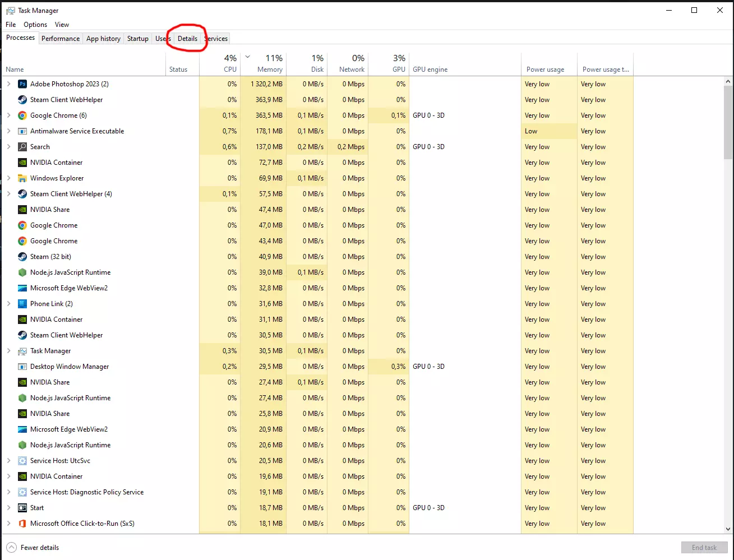
Task: Select the 1 320,2 MB memory cell
Action: click(x=264, y=84)
